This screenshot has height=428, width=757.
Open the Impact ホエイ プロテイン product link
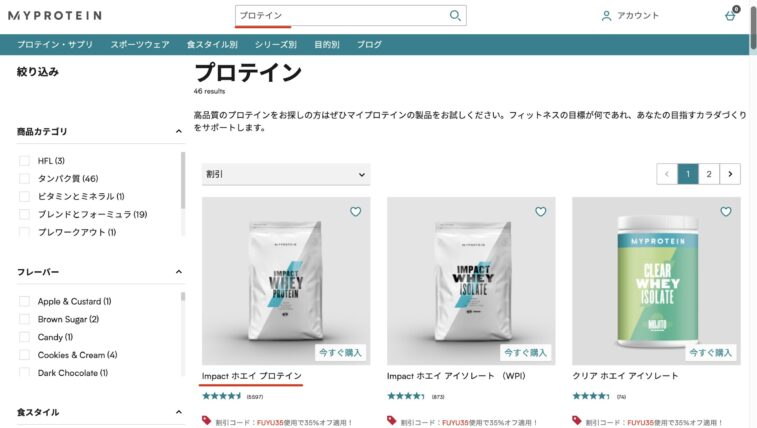252,376
